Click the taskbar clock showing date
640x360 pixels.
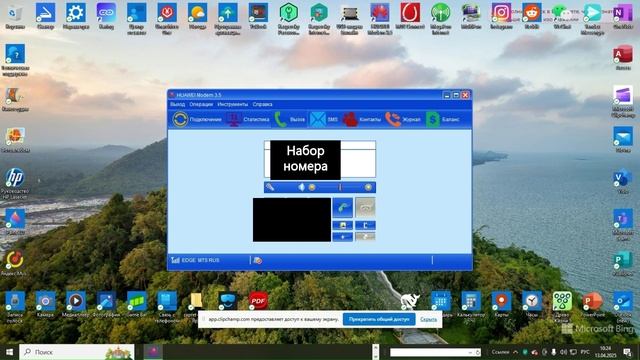[x=606, y=352]
